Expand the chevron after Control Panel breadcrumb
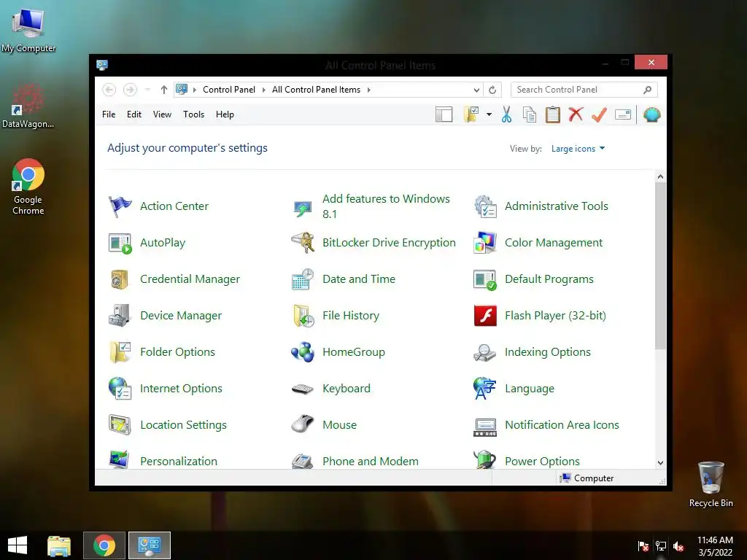 (x=263, y=90)
